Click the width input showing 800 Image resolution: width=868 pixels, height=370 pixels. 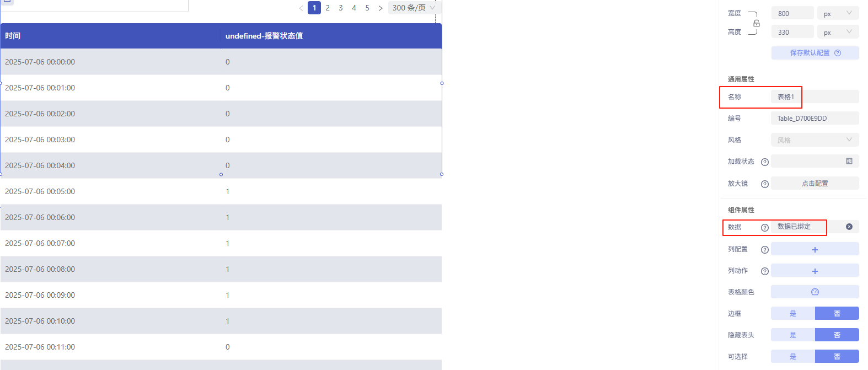pos(792,13)
